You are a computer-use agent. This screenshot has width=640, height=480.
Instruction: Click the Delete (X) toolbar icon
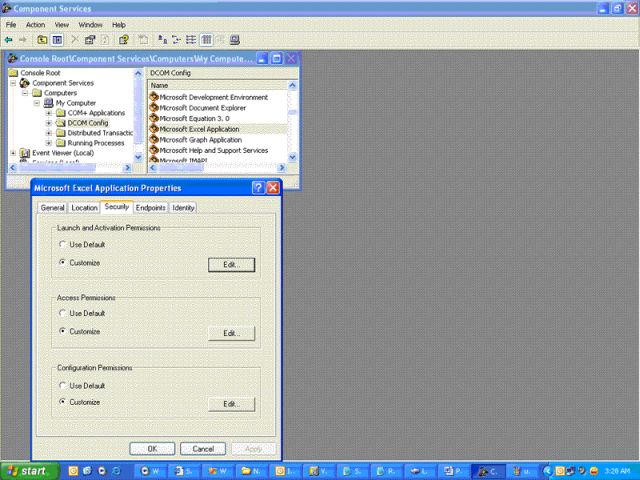(x=75, y=40)
